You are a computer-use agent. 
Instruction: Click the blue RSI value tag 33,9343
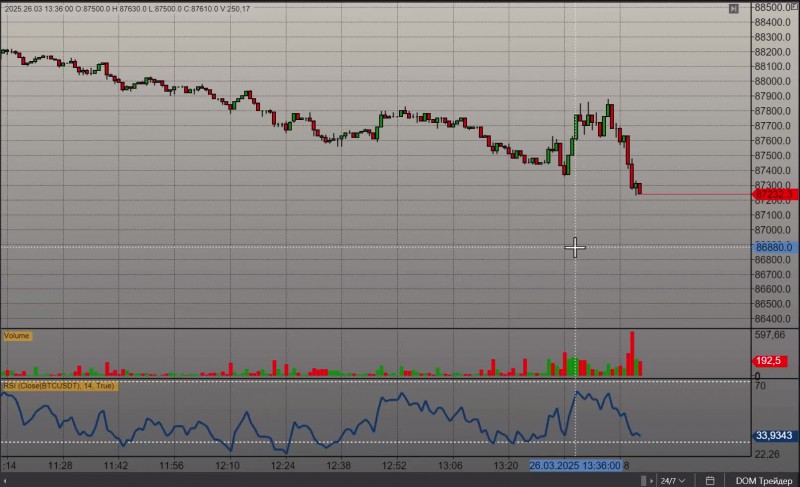[x=774, y=435]
